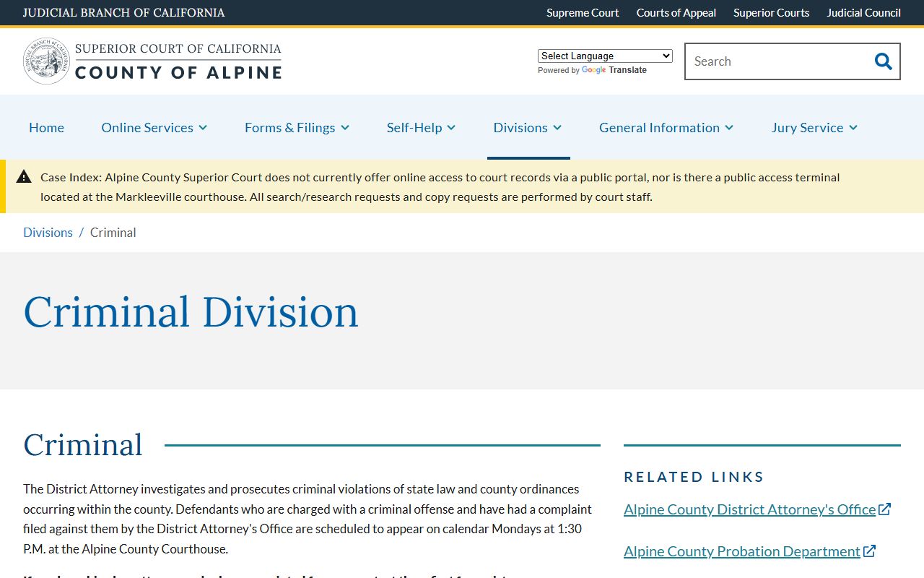Go to the Home nav item
Viewport: 924px width, 578px height.
click(x=46, y=127)
